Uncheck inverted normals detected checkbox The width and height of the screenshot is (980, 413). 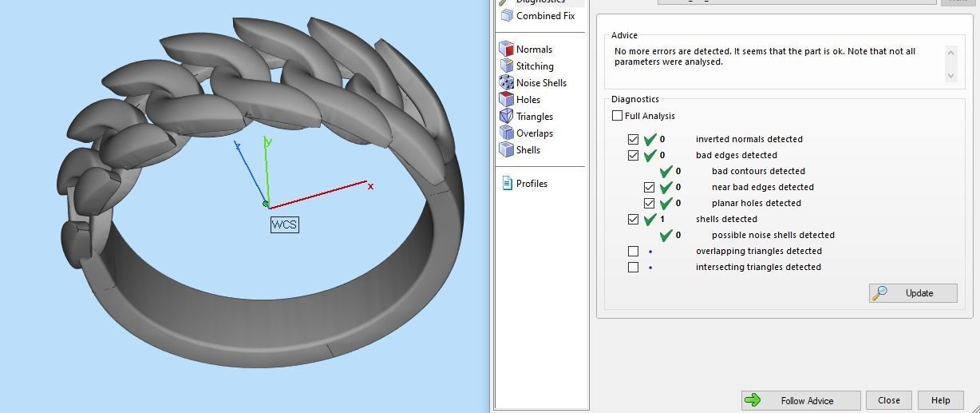pyautogui.click(x=633, y=139)
